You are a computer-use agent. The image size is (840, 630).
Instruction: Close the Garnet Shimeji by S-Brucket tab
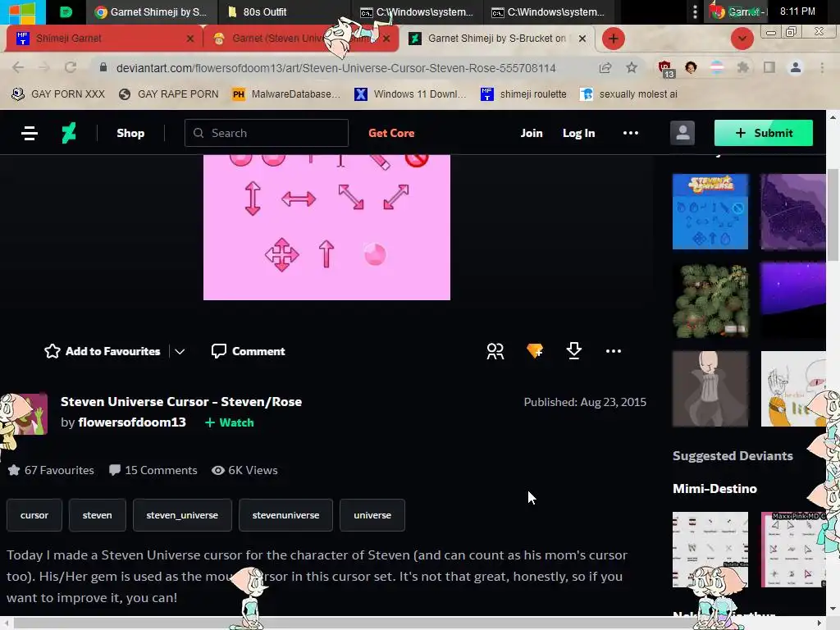click(x=582, y=39)
